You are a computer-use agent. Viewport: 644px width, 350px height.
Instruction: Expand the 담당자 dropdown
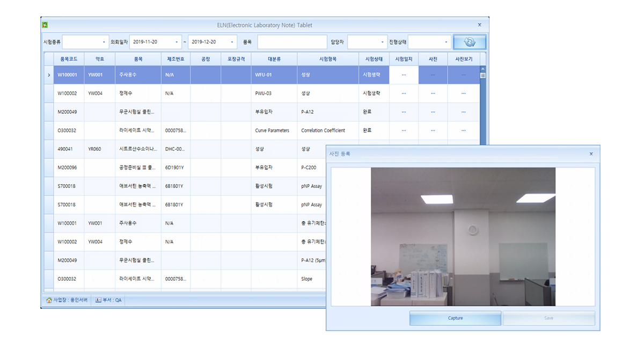382,42
